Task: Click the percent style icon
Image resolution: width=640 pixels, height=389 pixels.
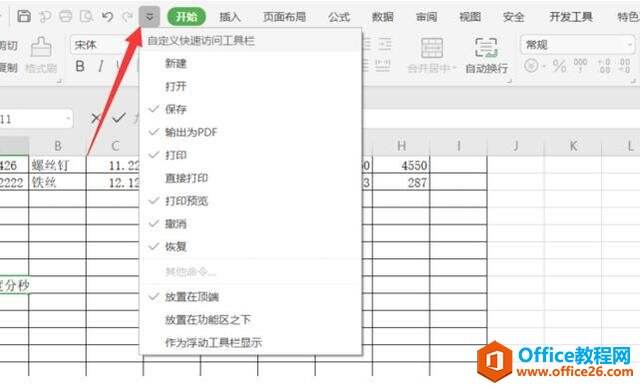Action: pyautogui.click(x=559, y=66)
